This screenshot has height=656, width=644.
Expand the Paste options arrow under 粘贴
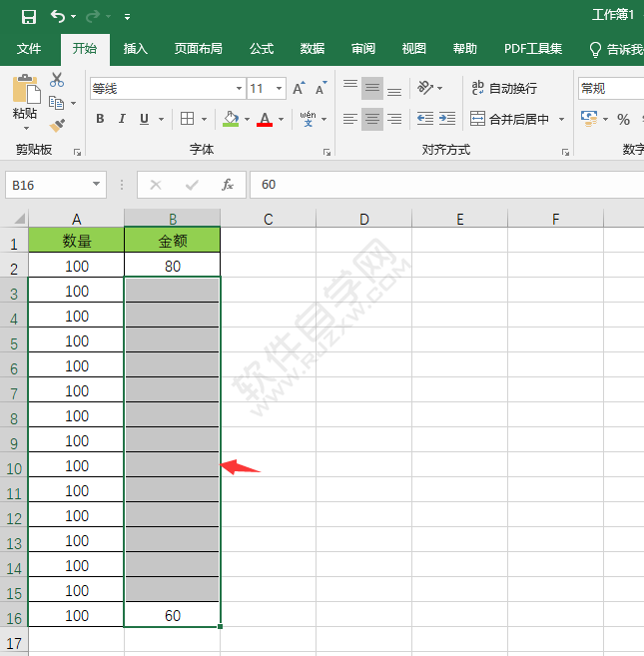pyautogui.click(x=26, y=128)
